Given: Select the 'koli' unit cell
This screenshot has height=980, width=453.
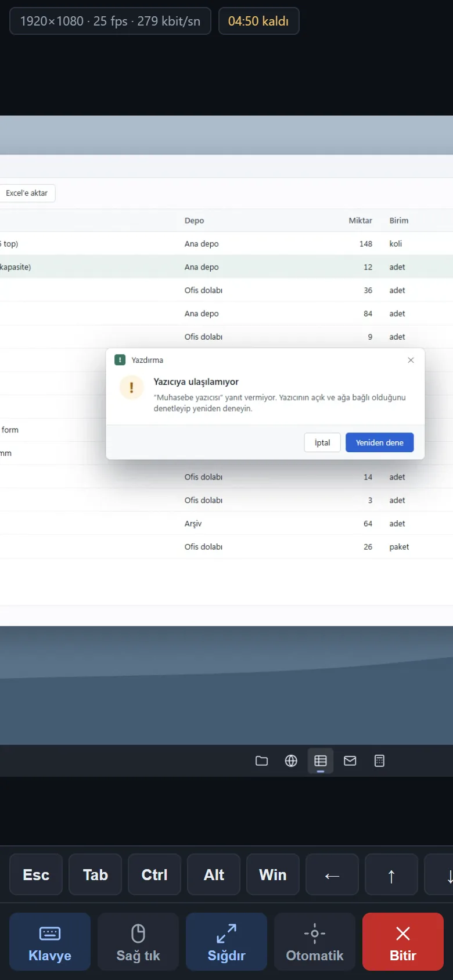Looking at the screenshot, I should (396, 244).
